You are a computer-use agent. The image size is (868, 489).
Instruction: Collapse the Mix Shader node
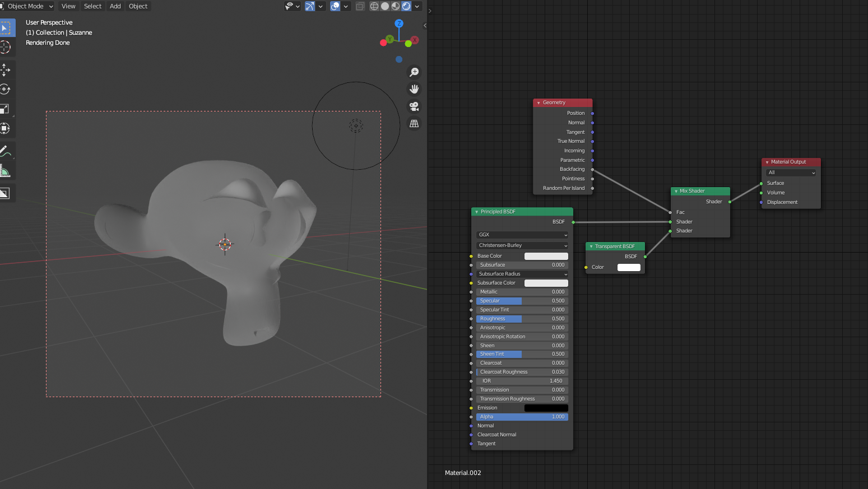tap(676, 191)
